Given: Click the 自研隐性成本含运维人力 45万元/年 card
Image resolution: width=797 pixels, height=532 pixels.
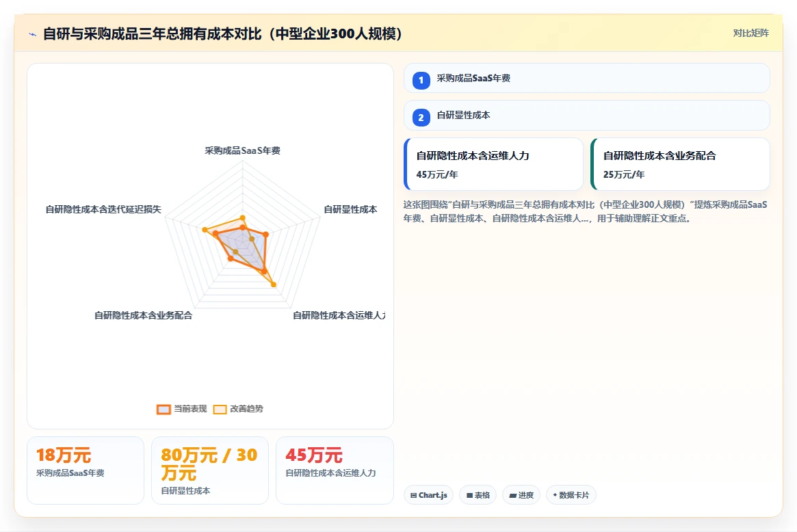Looking at the screenshot, I should click(x=493, y=164).
